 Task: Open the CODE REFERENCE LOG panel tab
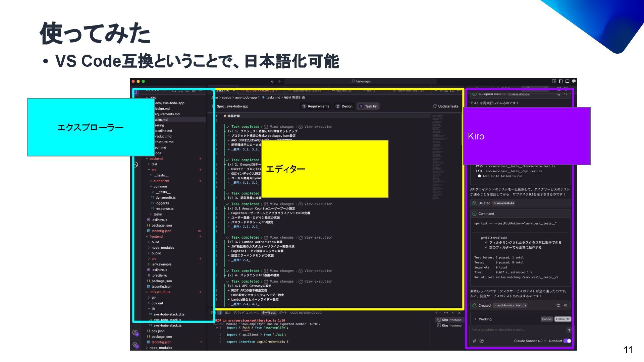pyautogui.click(x=306, y=313)
